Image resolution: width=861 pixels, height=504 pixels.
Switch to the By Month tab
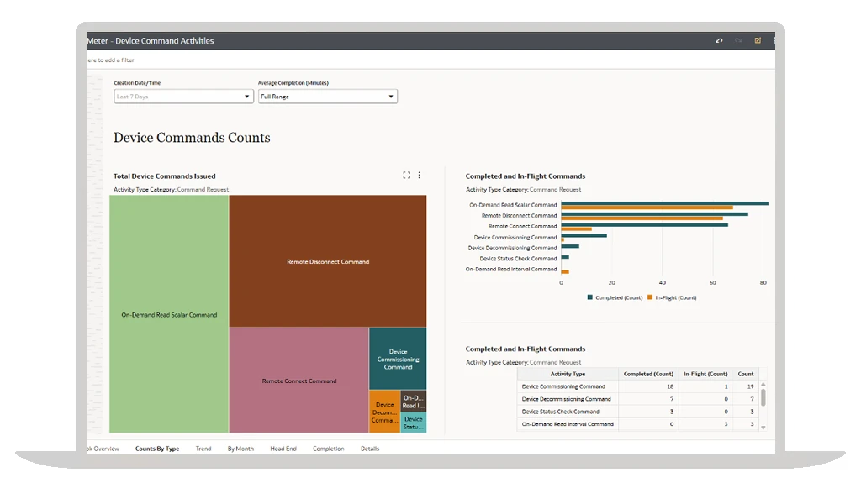[x=240, y=449]
